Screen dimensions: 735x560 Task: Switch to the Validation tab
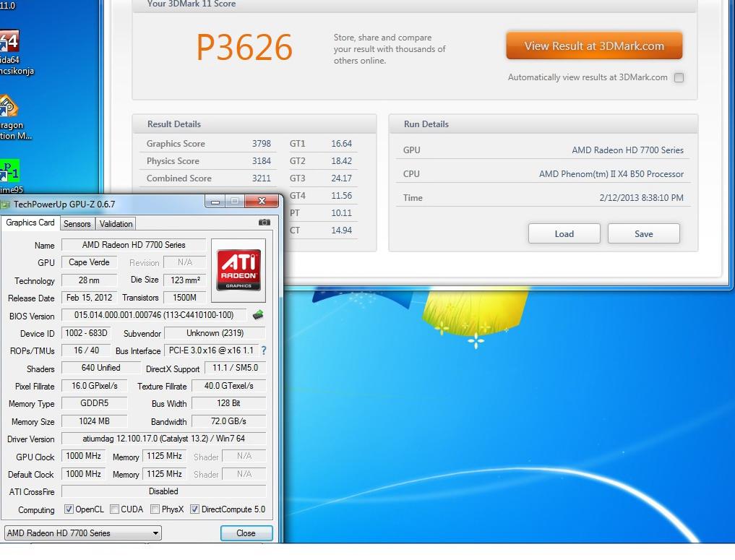pos(116,224)
